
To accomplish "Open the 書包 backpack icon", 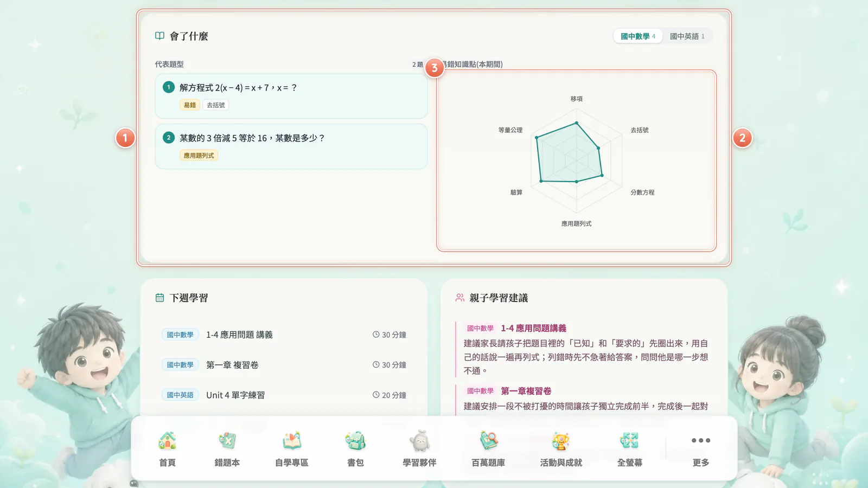I will coord(355,441).
